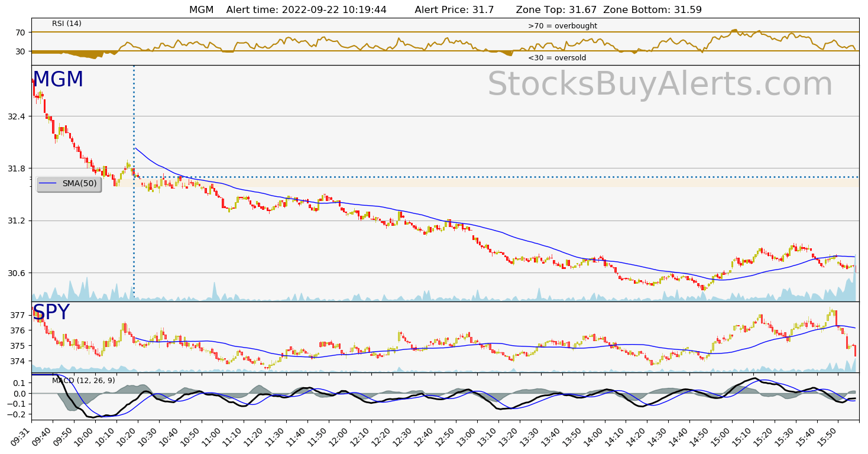Click the chart title alert time text

click(x=306, y=10)
